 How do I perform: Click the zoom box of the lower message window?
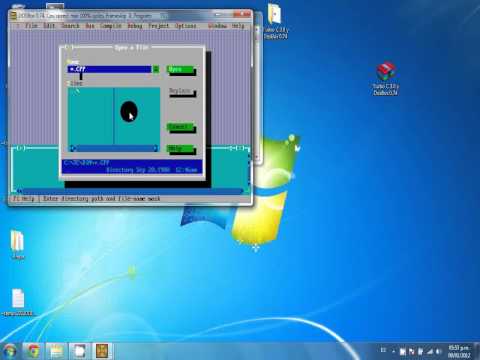pos(241,148)
